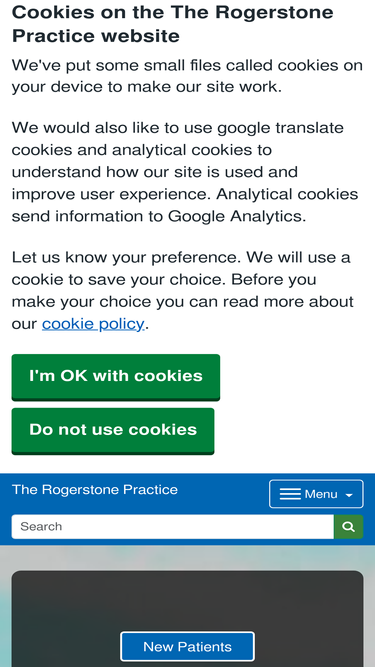Focus the Search text field
This screenshot has width=375, height=667.
coord(173,527)
